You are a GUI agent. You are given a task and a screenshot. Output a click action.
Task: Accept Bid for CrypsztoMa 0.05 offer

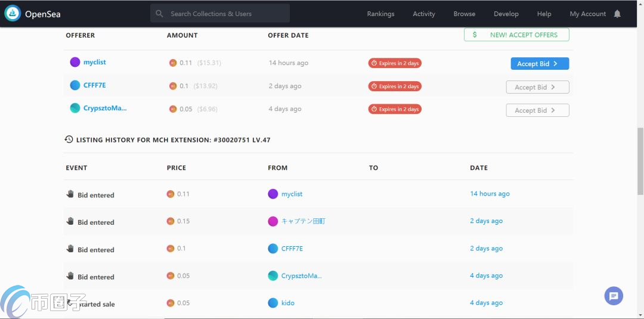point(537,110)
